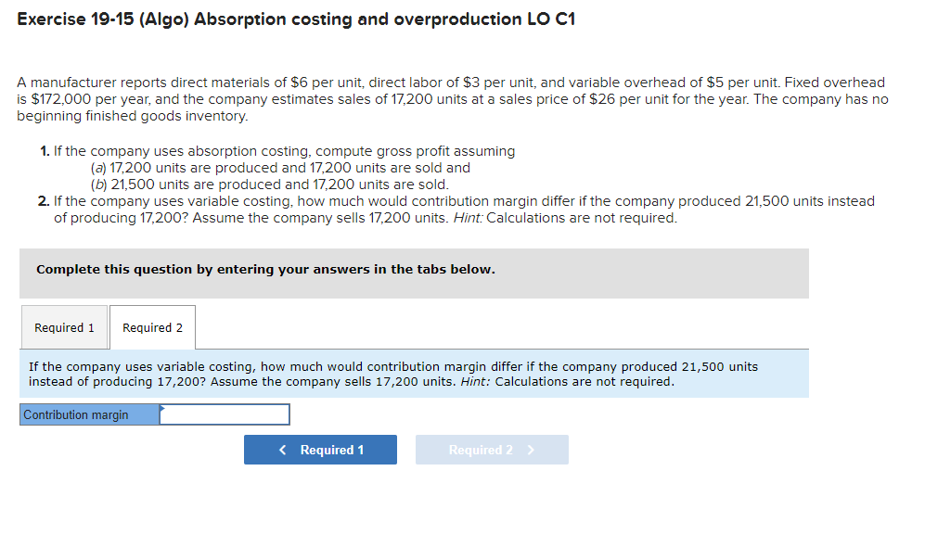Screen dimensions: 925x560
Task: Click the Required 1 navigation button
Action: (x=320, y=450)
